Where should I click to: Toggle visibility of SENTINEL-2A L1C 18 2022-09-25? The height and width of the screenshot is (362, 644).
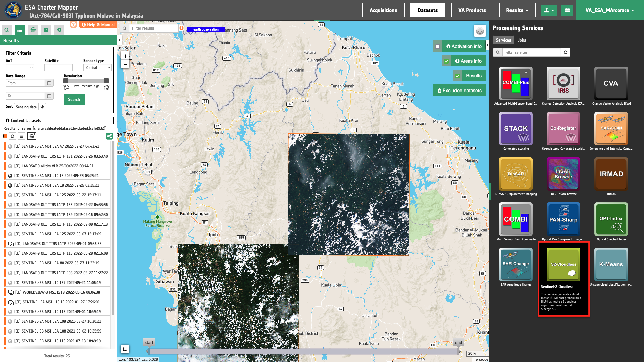[x=10, y=176]
